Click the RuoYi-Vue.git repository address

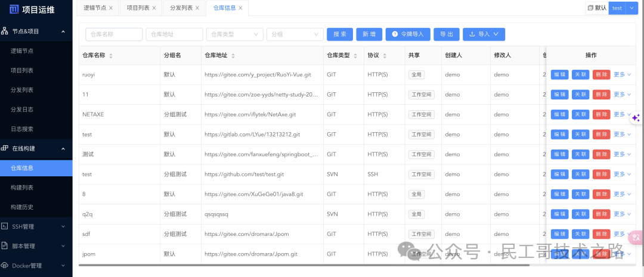[x=258, y=74]
